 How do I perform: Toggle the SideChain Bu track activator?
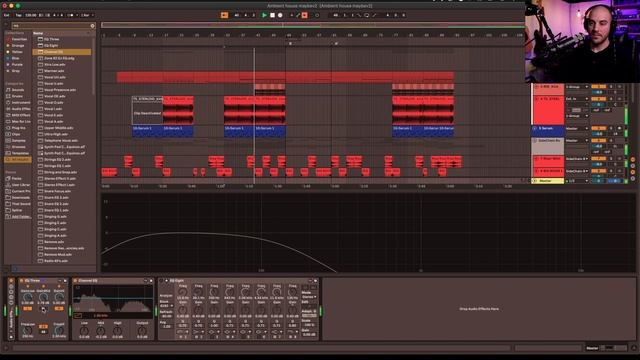pos(598,140)
